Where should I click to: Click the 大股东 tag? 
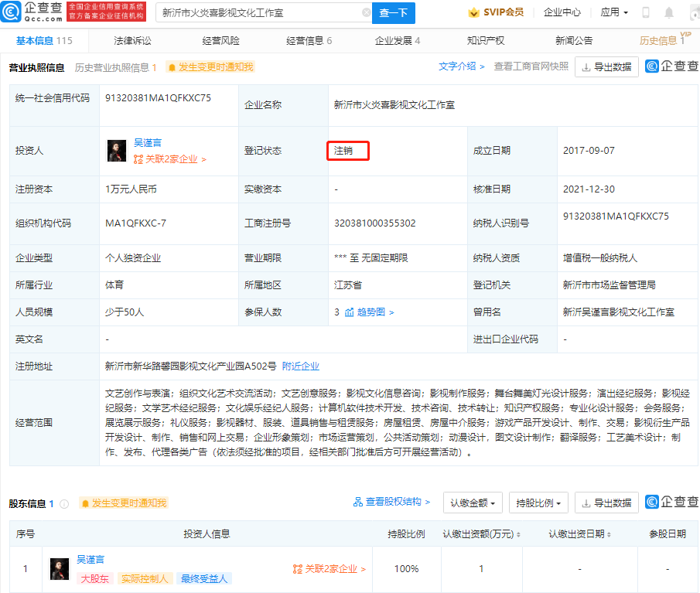(95, 579)
